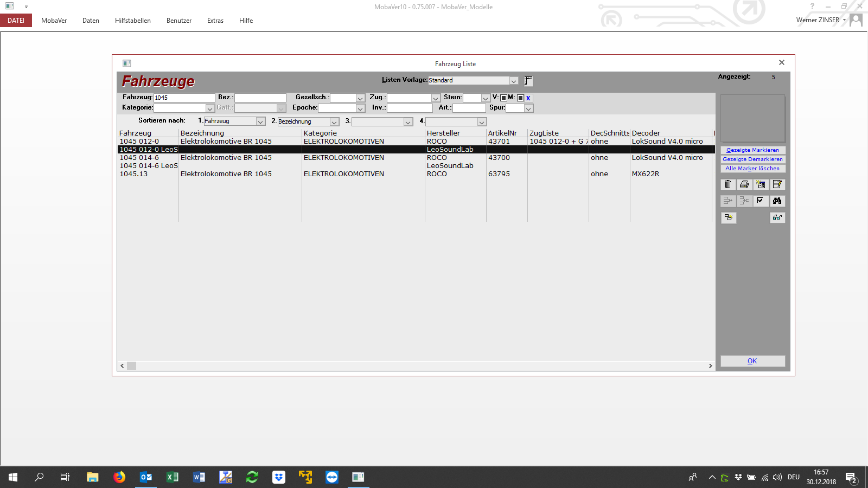868x488 pixels.
Task: Close the Fahrzeug Liste dialog
Action: [x=782, y=63]
